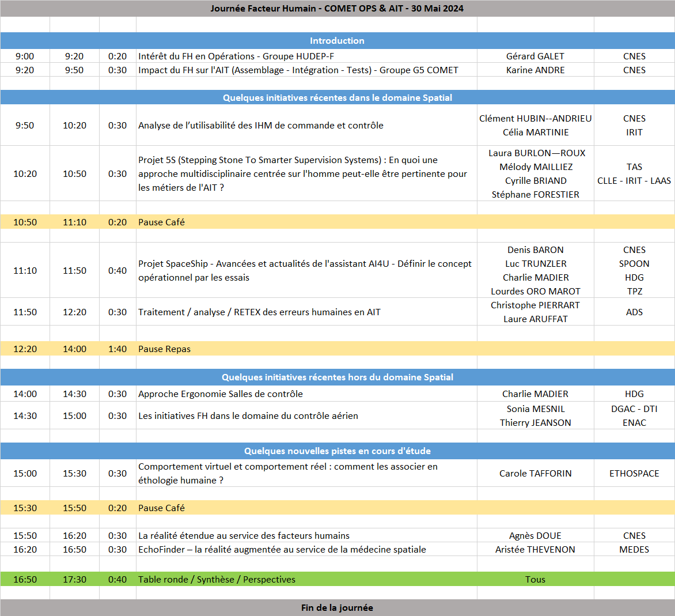Select the title bar 'Journée Facteur Humain - COMET OPS & AIT'

click(x=337, y=8)
